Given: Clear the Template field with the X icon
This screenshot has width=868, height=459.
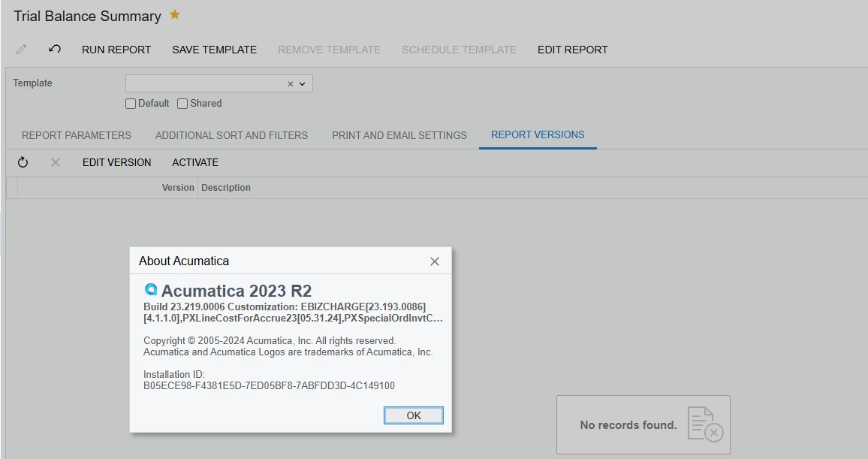Looking at the screenshot, I should [290, 84].
